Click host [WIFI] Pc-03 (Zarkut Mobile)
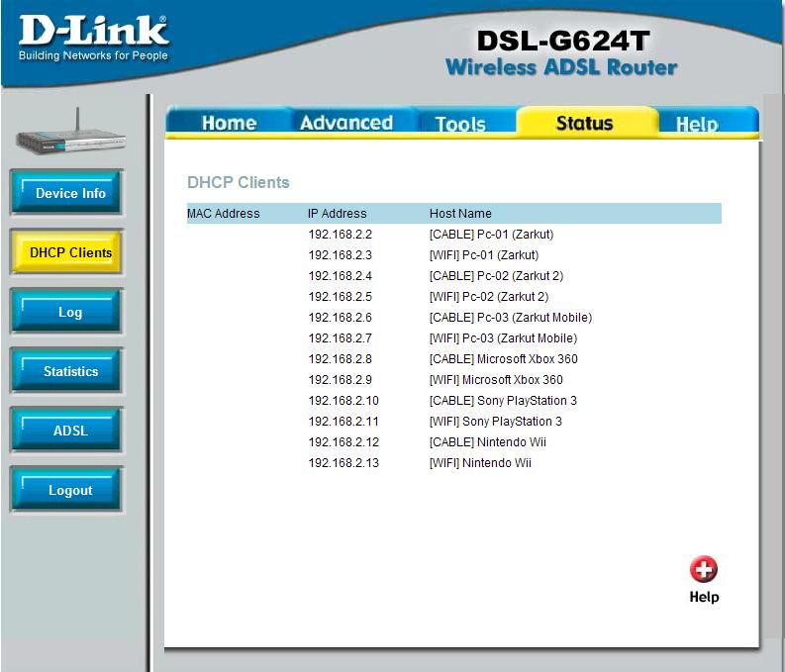 click(503, 338)
